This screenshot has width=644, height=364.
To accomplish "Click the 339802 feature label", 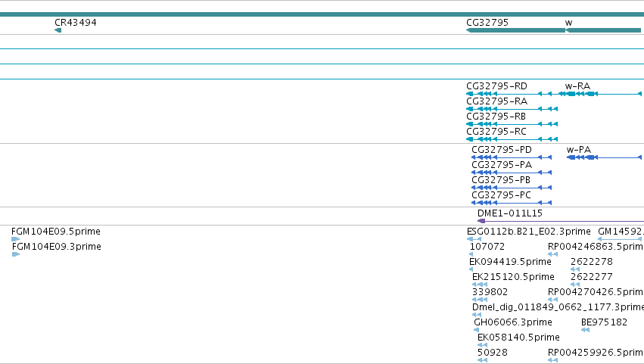I will pyautogui.click(x=490, y=293).
